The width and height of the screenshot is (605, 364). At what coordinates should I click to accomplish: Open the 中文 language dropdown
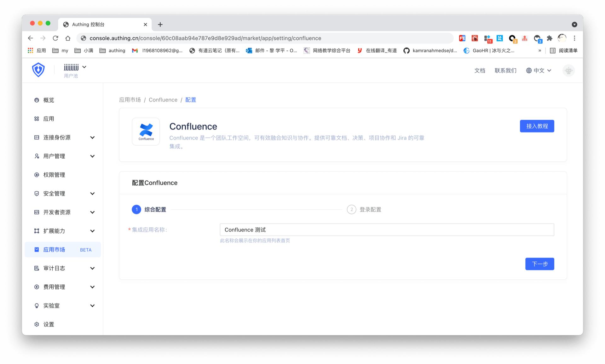coord(539,71)
